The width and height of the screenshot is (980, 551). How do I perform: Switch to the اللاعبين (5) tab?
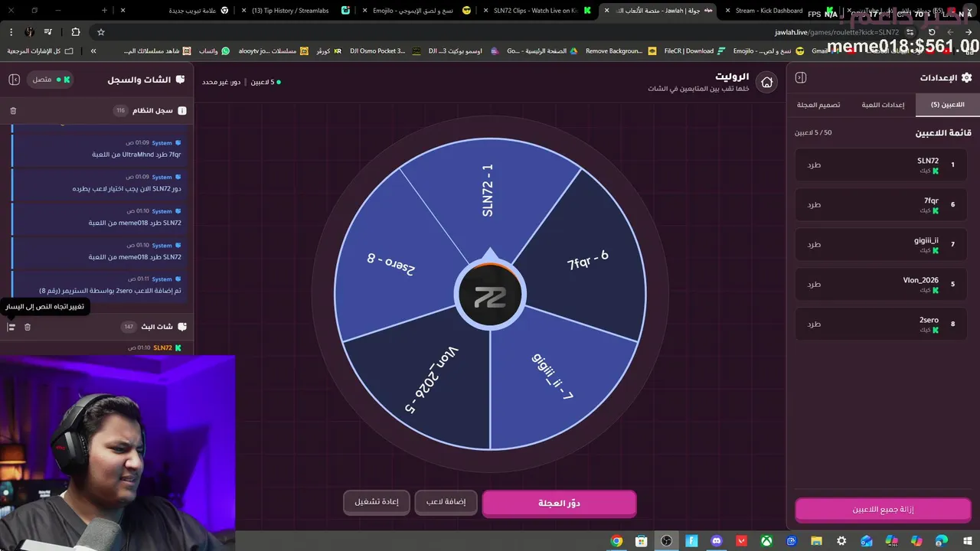pyautogui.click(x=947, y=105)
